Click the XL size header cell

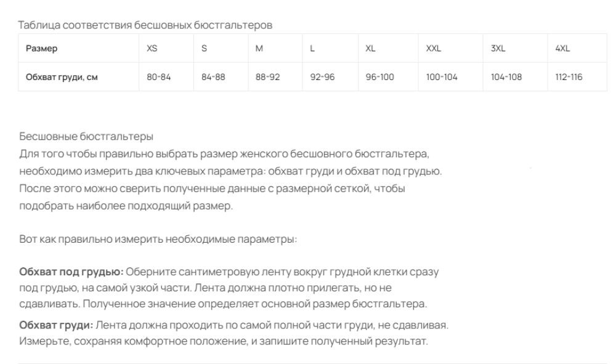click(388, 48)
